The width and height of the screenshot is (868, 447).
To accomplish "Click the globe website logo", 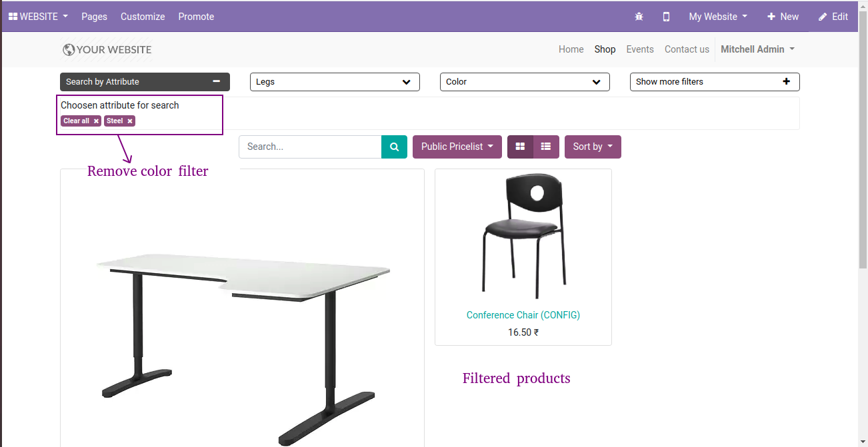I will [x=69, y=49].
